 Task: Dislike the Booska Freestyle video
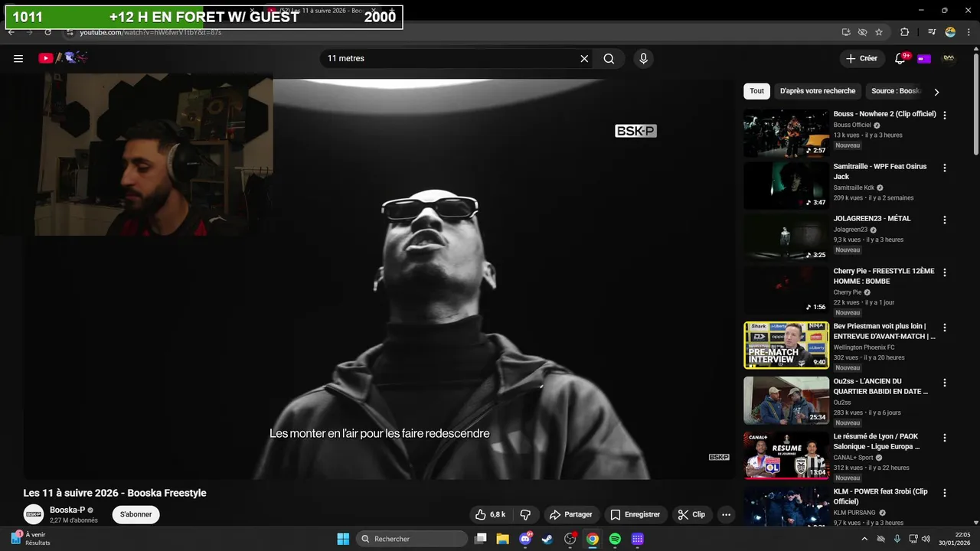point(525,515)
